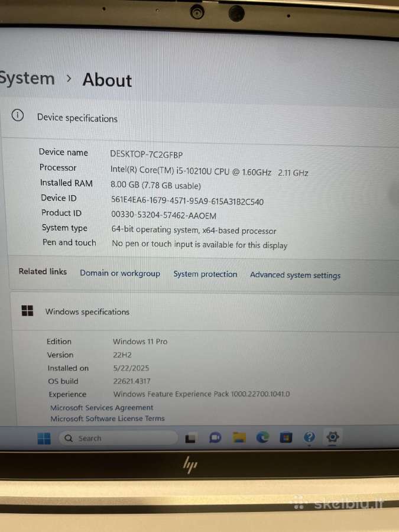399x532 pixels.
Task: Open Task View from the taskbar
Action: tap(190, 438)
